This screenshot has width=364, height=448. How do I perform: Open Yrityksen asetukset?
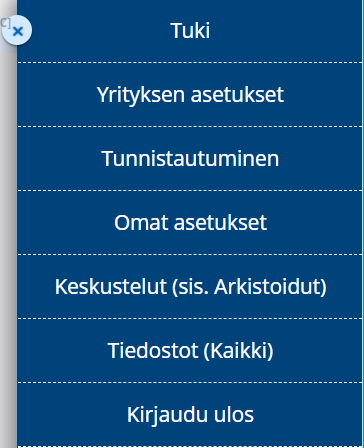click(190, 95)
